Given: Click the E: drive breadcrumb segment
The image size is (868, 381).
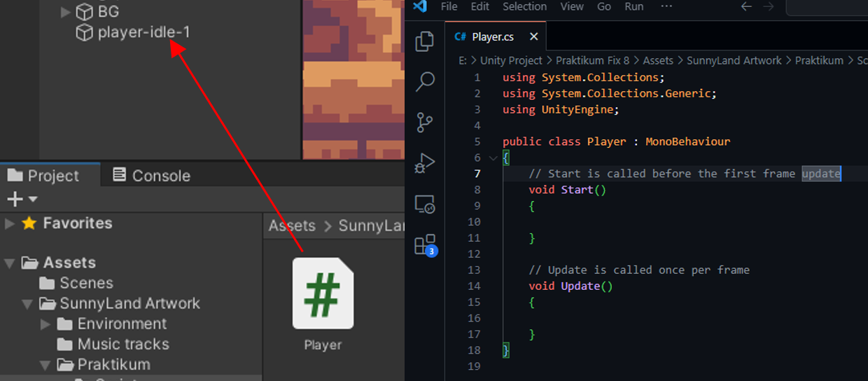Looking at the screenshot, I should tap(463, 60).
